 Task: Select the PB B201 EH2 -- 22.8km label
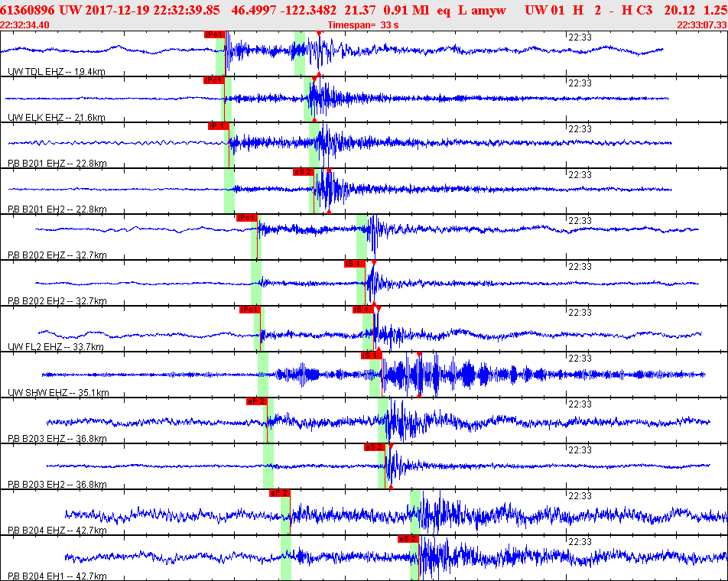tap(57, 209)
